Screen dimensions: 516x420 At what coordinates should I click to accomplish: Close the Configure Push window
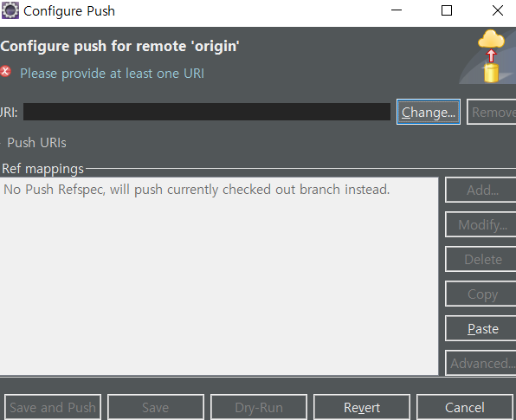coord(498,10)
